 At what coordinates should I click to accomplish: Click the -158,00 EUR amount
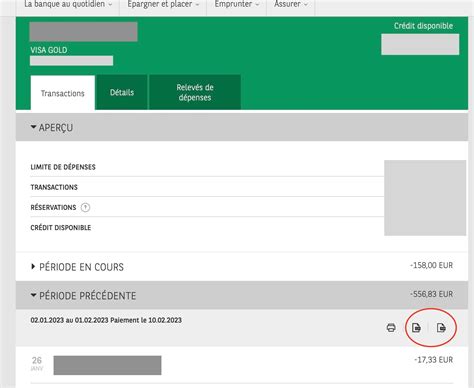431,265
